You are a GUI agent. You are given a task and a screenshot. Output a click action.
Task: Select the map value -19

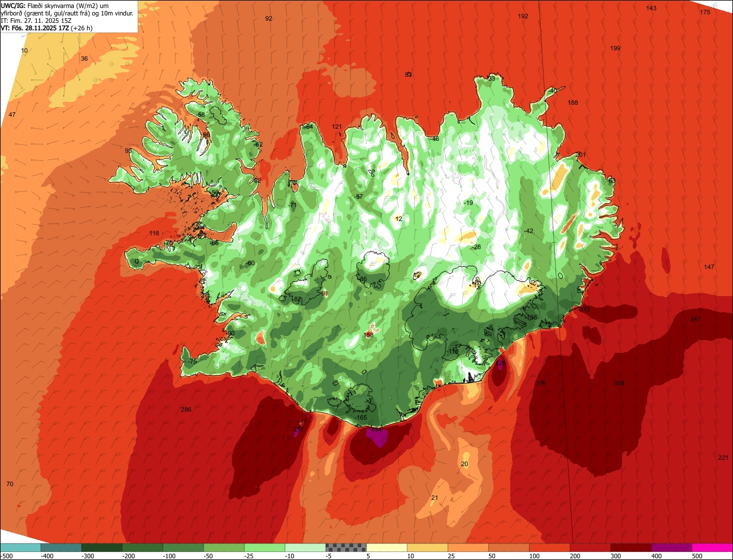click(x=468, y=203)
